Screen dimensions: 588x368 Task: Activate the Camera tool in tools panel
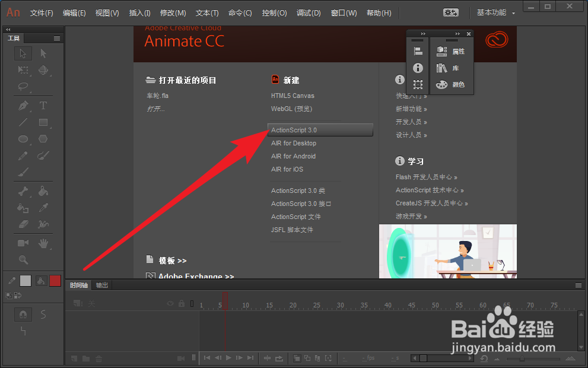tap(23, 243)
